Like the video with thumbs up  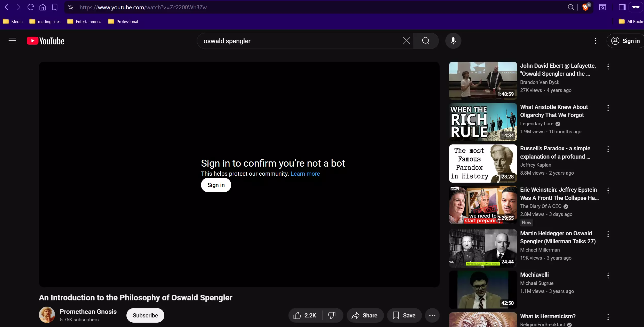click(x=305, y=315)
